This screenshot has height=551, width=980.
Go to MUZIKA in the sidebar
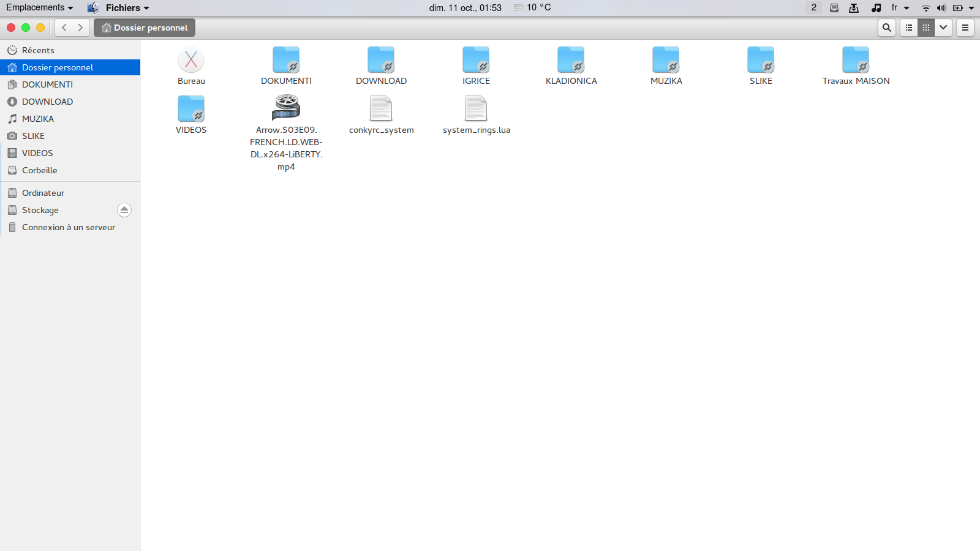pos(70,119)
